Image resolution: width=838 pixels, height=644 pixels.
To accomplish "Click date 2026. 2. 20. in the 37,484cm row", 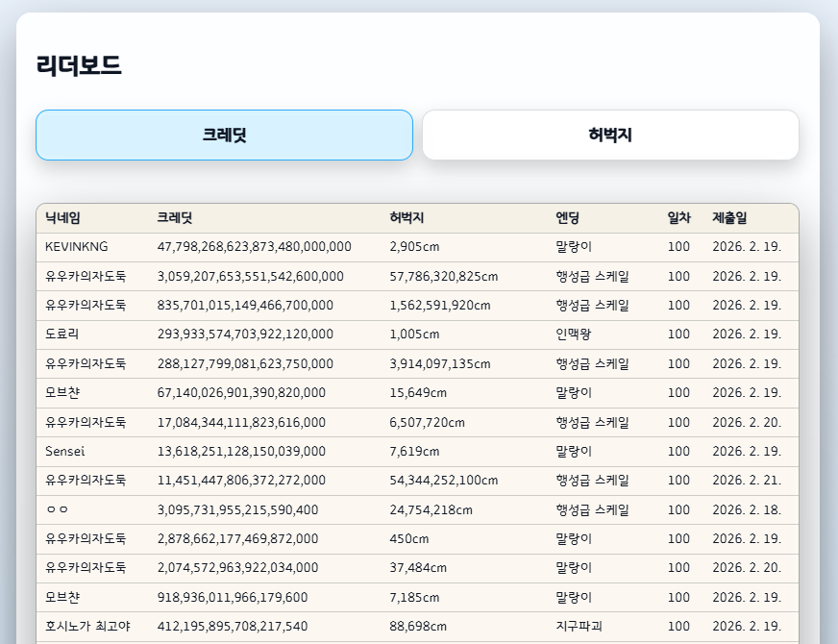I will 747,567.
